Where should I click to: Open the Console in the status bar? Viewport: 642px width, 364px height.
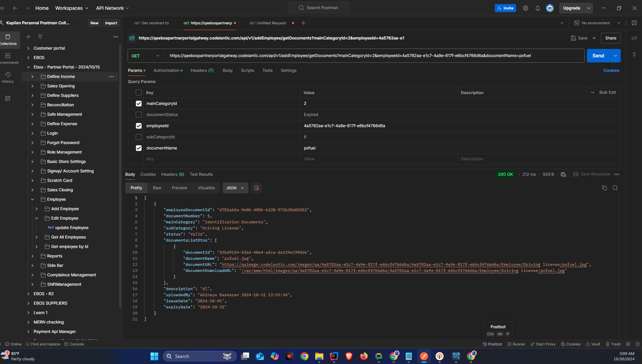point(74,344)
